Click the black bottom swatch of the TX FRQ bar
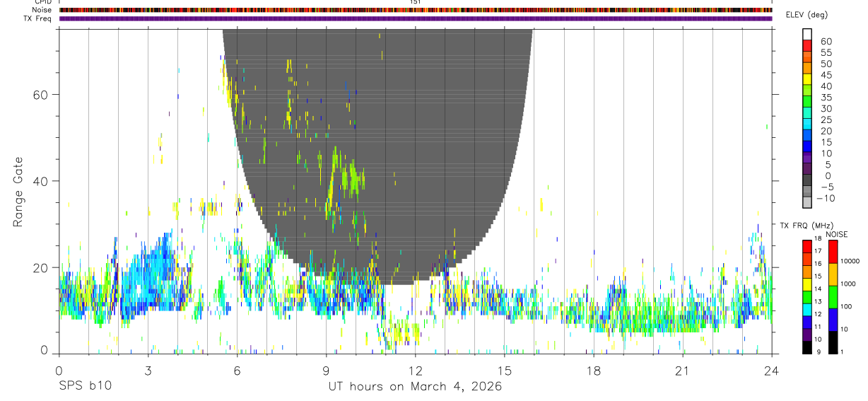The width and height of the screenshot is (868, 401). pos(807,347)
